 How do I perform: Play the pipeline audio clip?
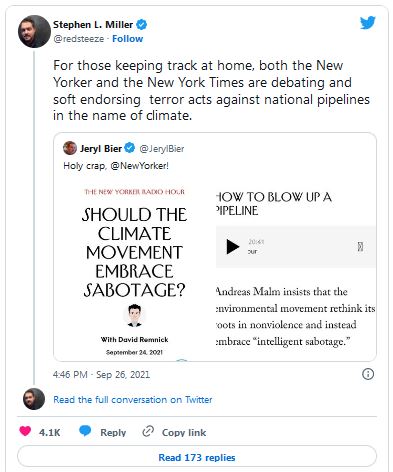pyautogui.click(x=233, y=247)
